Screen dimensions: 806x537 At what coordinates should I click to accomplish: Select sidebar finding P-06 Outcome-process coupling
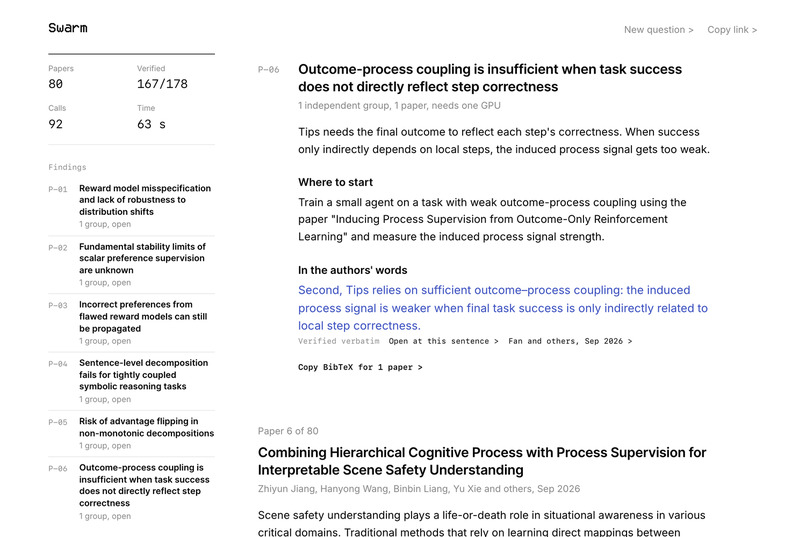pyautogui.click(x=132, y=492)
